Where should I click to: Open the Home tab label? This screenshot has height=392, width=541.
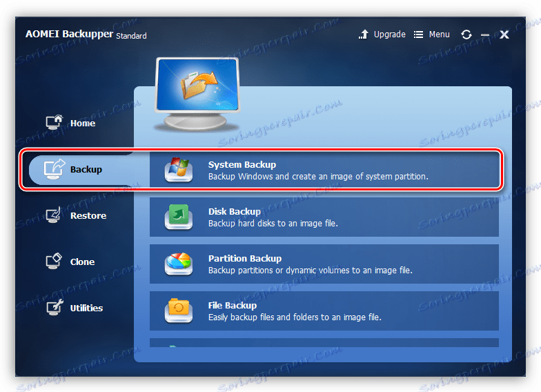pyautogui.click(x=83, y=123)
